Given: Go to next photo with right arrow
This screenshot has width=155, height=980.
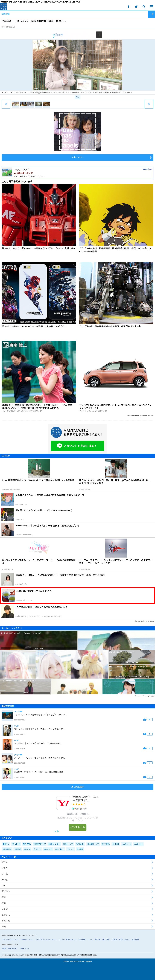Looking at the screenshot, I should tap(149, 104).
